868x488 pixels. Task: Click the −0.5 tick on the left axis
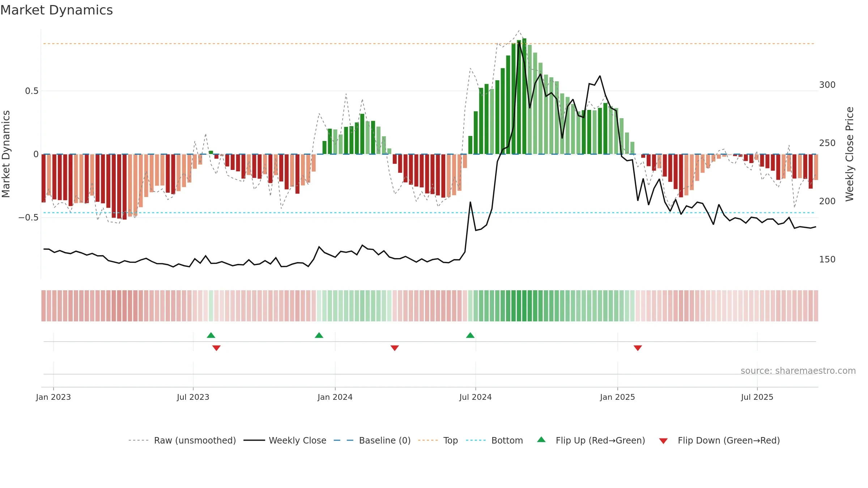point(29,217)
